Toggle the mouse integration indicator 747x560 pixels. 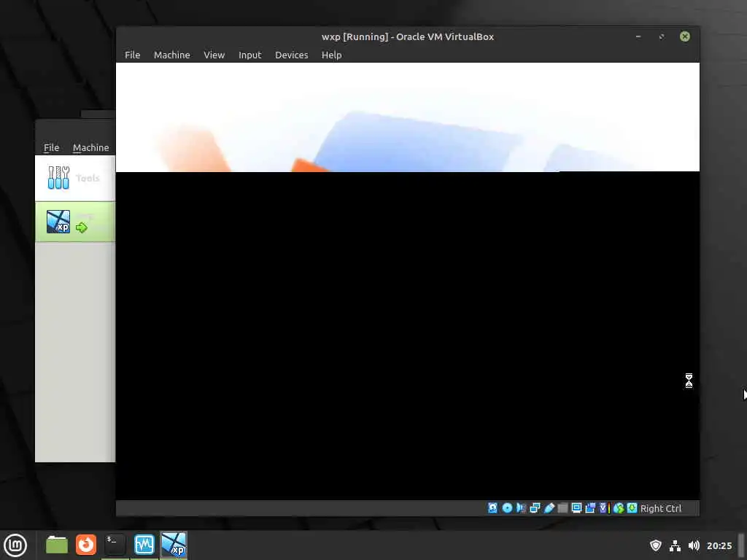(x=619, y=508)
